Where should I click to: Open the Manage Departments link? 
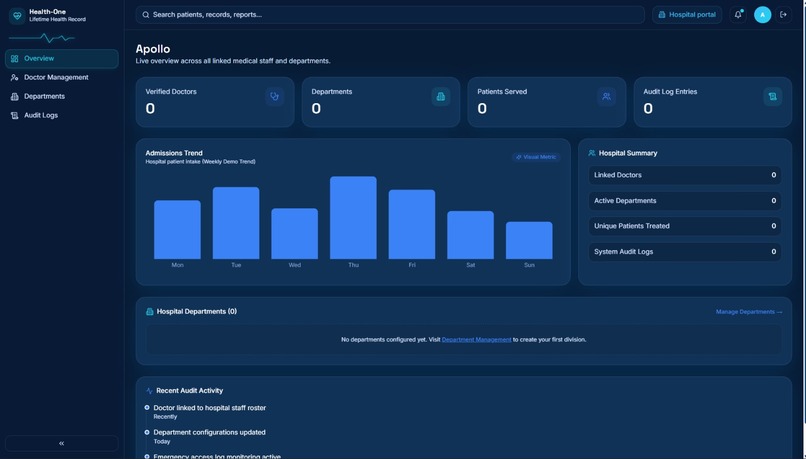click(749, 312)
